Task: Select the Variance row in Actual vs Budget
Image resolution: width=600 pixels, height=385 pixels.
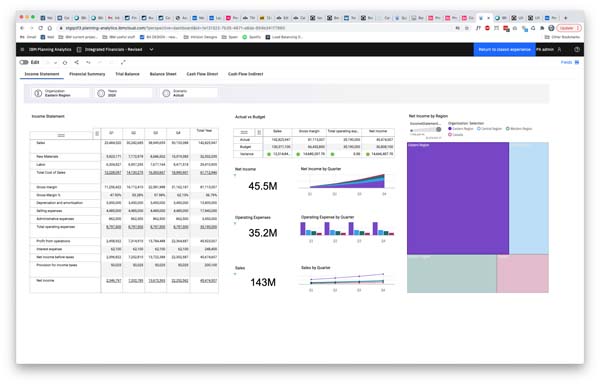Action: (248, 154)
